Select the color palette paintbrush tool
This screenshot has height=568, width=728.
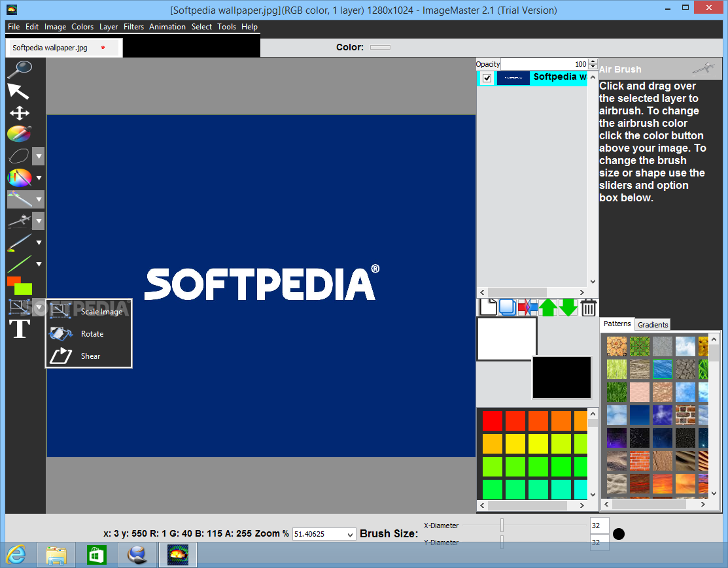[x=20, y=178]
